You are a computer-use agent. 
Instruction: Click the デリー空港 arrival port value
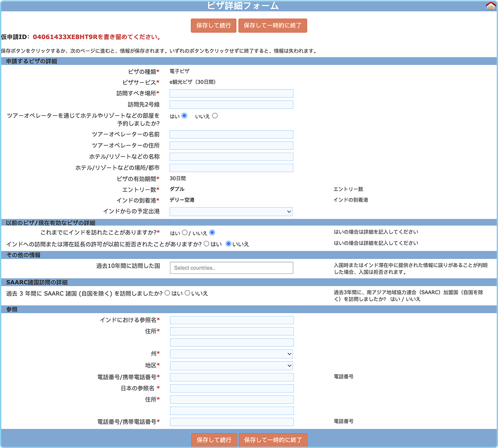182,200
